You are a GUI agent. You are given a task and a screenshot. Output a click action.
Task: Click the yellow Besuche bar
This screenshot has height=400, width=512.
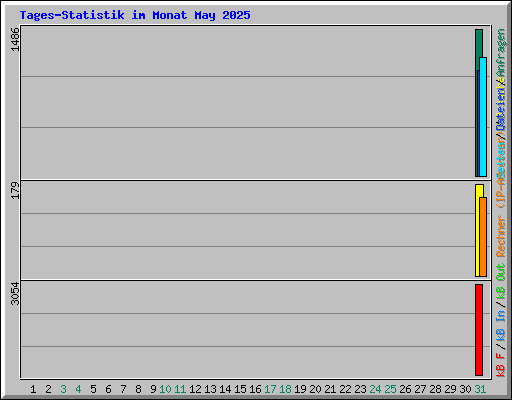(478, 230)
